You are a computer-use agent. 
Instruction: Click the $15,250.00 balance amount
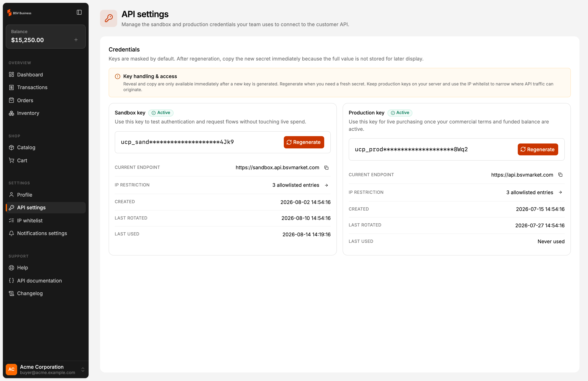tap(27, 40)
